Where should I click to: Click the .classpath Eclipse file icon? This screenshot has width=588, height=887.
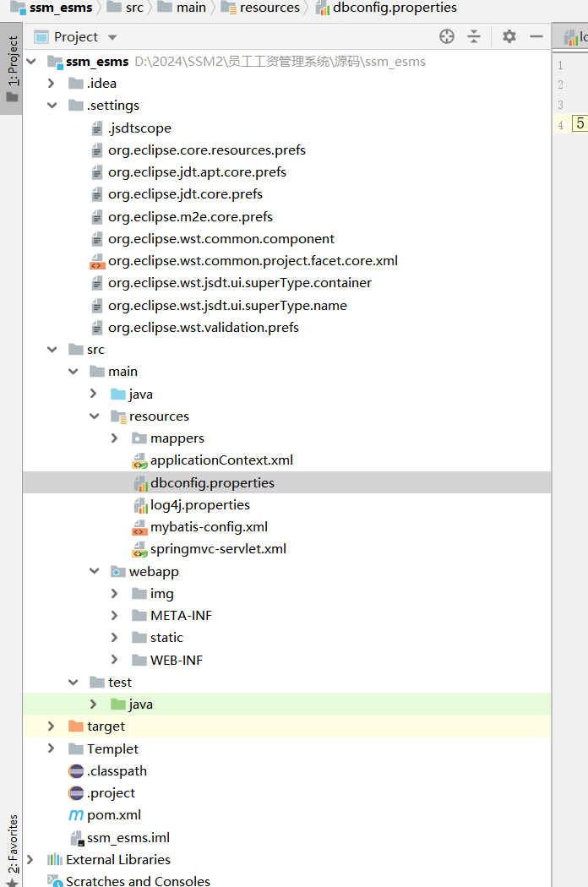point(76,771)
